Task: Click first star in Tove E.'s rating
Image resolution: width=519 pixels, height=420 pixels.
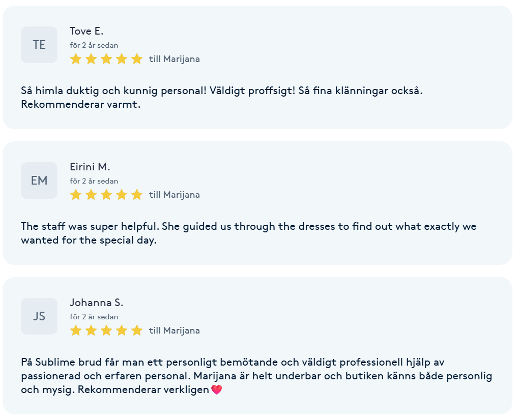Action: 76,59
